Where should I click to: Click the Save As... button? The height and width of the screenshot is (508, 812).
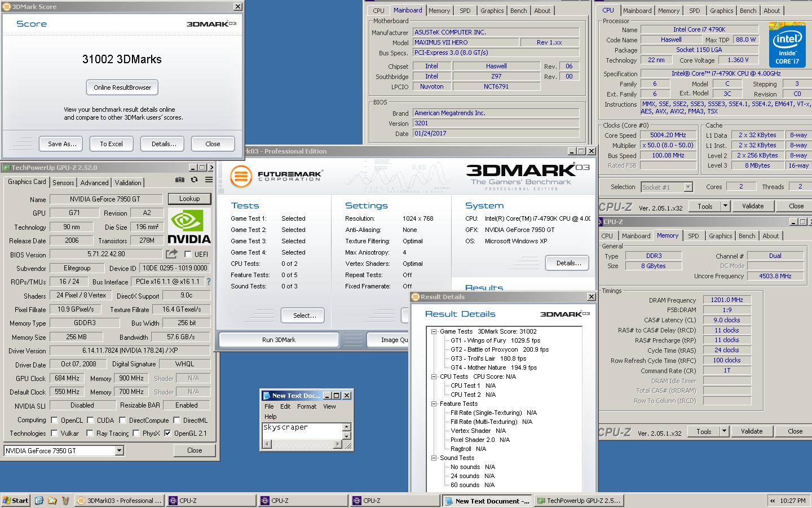coord(61,144)
